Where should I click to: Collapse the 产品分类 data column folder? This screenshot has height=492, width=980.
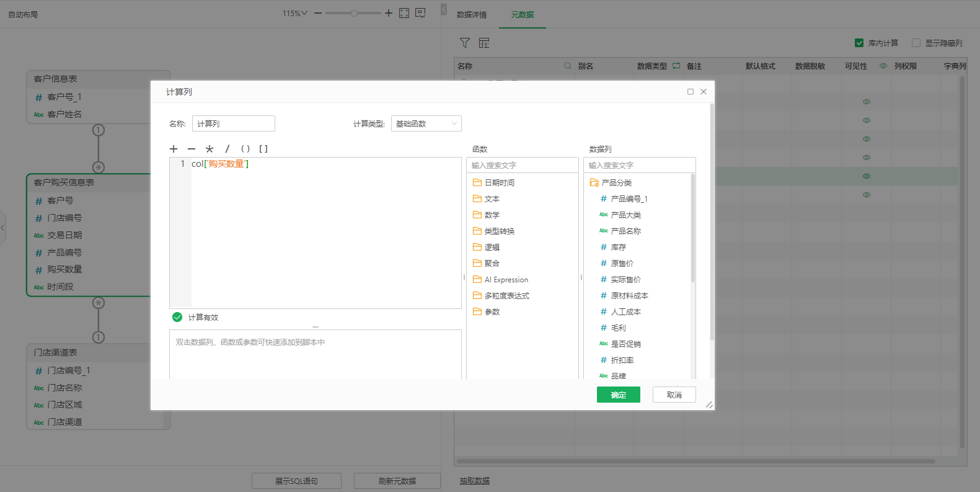[x=611, y=182]
